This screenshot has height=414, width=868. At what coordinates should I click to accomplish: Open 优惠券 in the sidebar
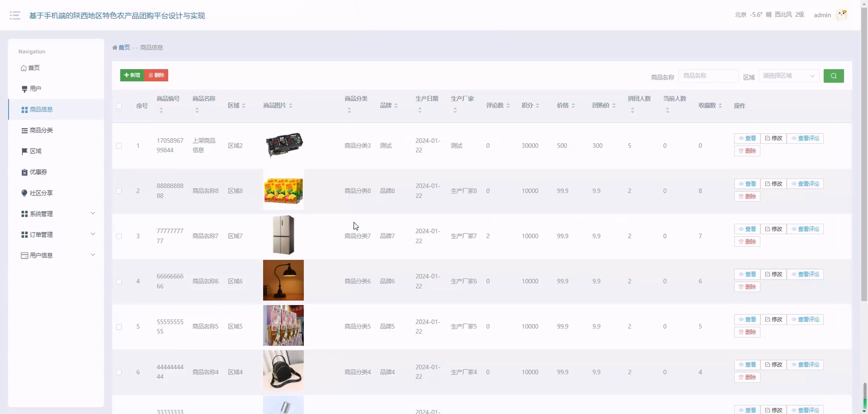(x=56, y=172)
